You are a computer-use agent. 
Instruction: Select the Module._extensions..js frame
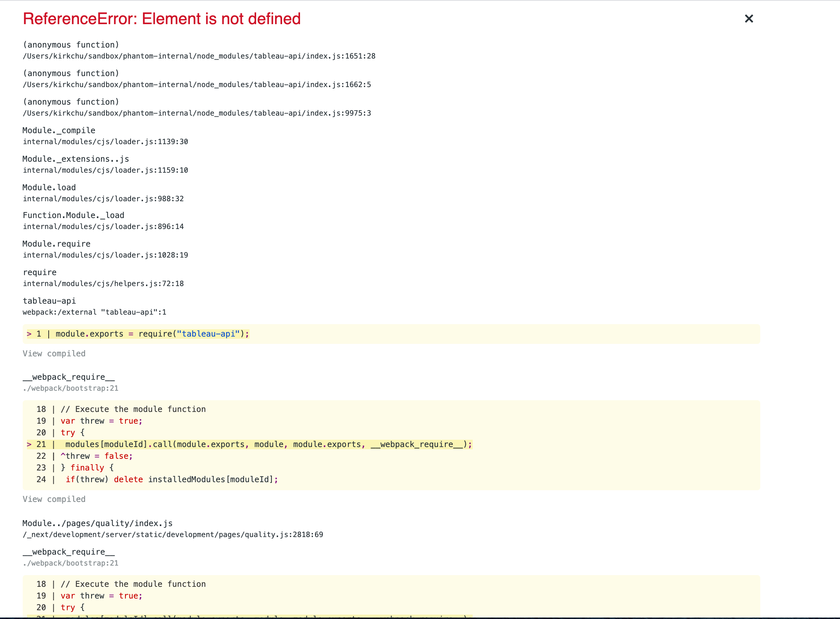coord(75,158)
